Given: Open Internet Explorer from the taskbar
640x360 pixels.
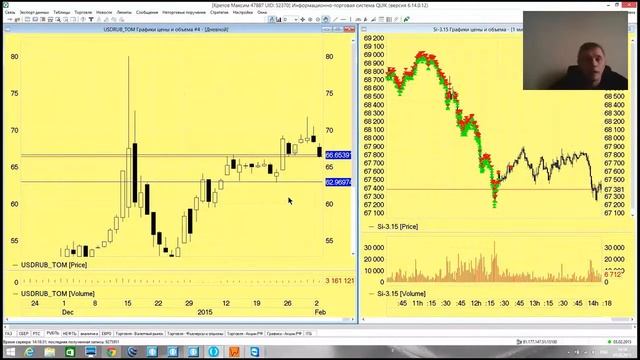Looking at the screenshot, I should 29,352.
